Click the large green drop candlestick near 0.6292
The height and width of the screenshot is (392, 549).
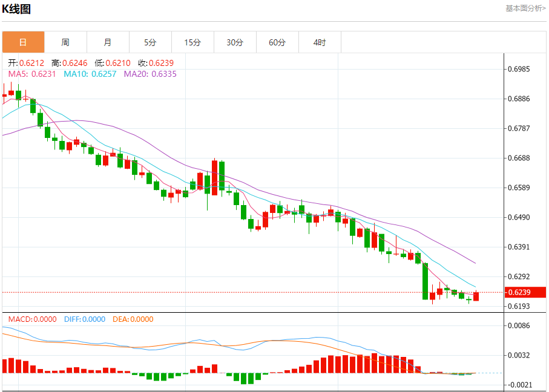coord(425,281)
